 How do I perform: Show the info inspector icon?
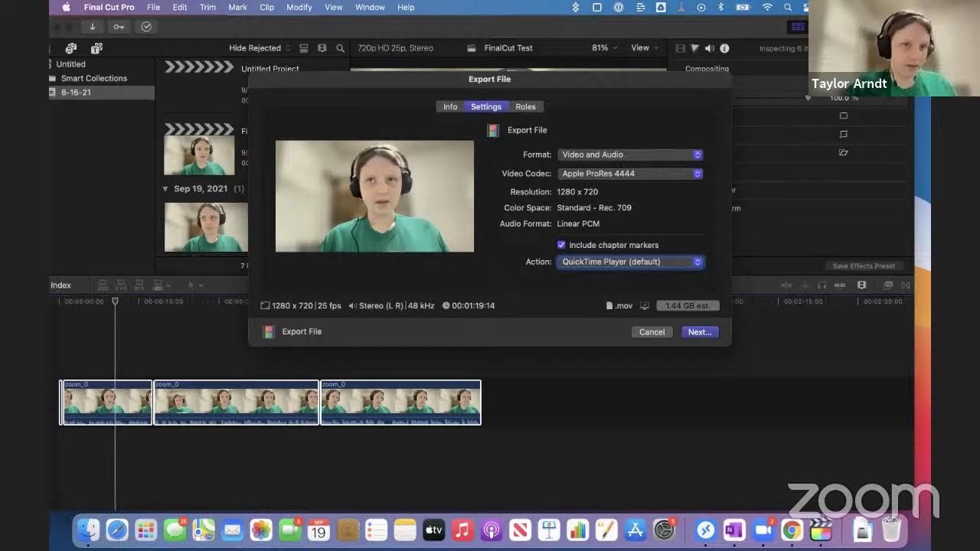pyautogui.click(x=724, y=48)
